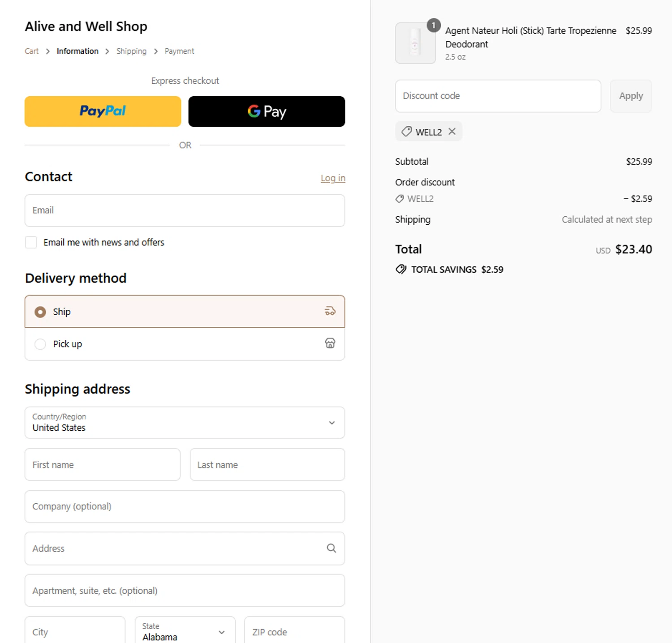672x643 pixels.
Task: Tick Email me with news and offers
Action: (x=31, y=242)
